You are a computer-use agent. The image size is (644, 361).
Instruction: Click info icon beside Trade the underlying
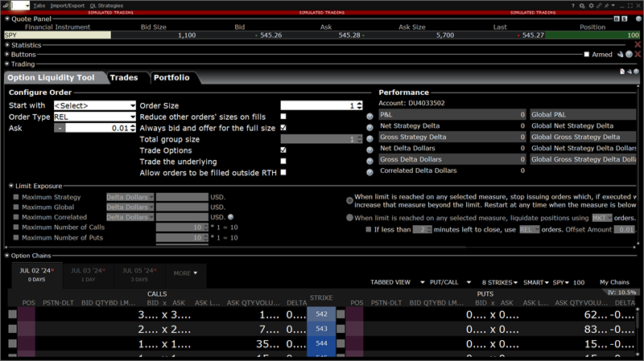pos(369,162)
